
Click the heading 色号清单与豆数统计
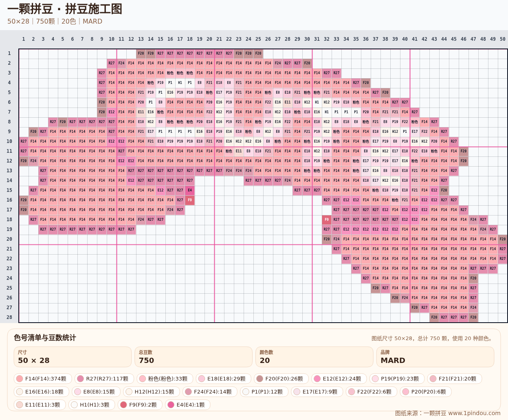tap(45, 338)
